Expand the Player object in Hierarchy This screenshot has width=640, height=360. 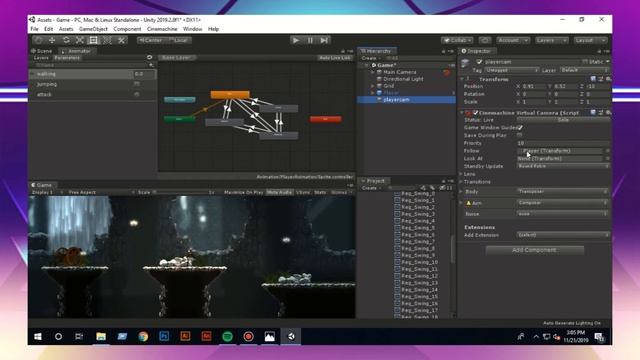coord(372,93)
